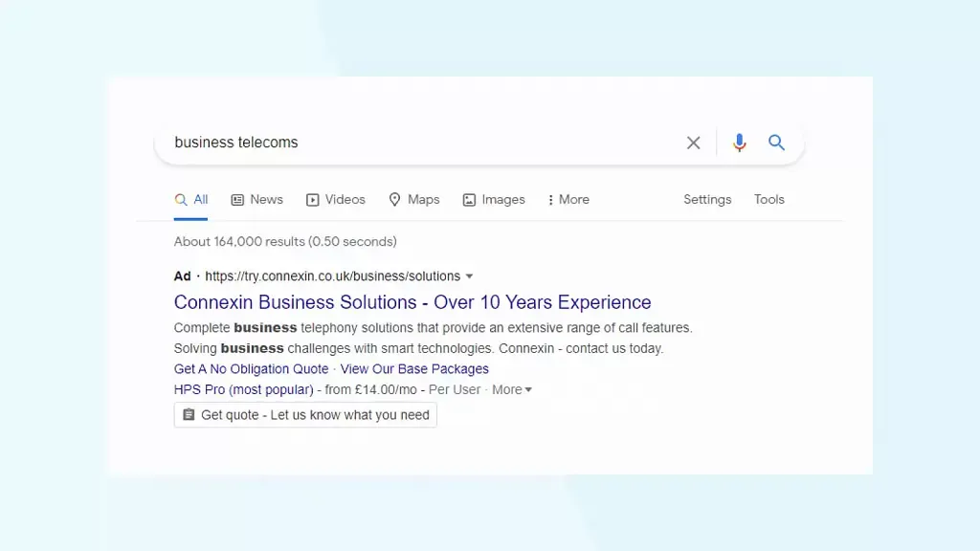The width and height of the screenshot is (980, 551).
Task: Clear the search box with X icon
Action: coord(693,143)
